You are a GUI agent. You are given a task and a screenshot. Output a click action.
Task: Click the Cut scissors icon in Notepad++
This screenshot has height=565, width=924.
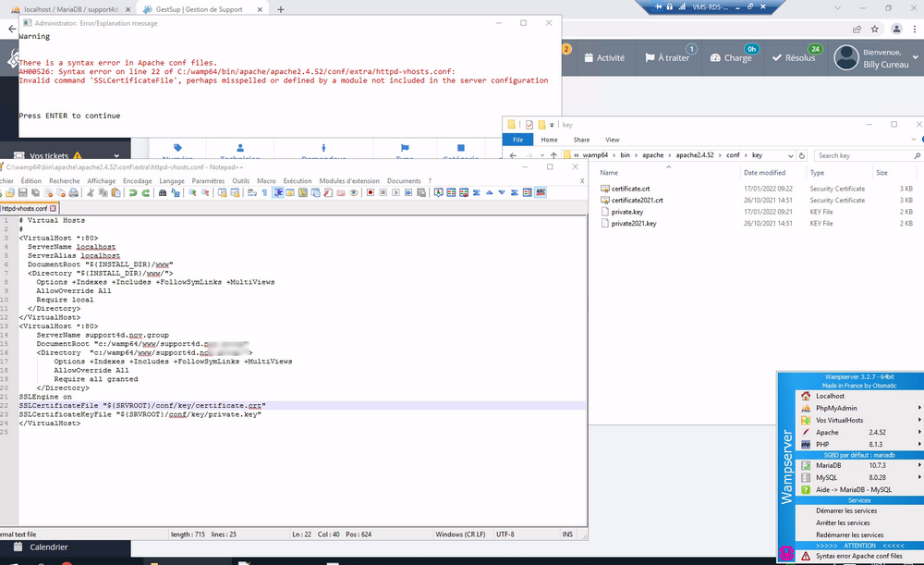(91, 192)
